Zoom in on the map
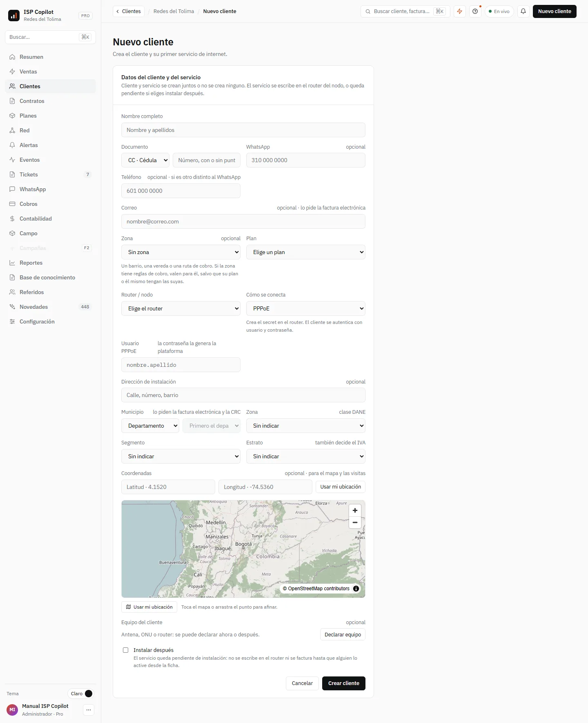Screen dimensions: 588x723 point(355,511)
